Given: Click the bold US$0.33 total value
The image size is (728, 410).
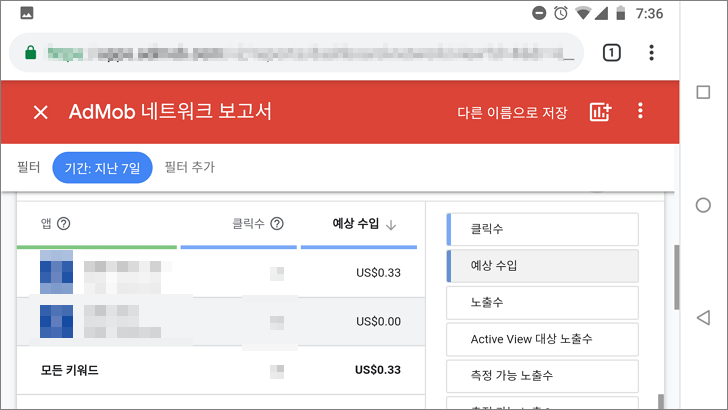Looking at the screenshot, I should pos(378,370).
